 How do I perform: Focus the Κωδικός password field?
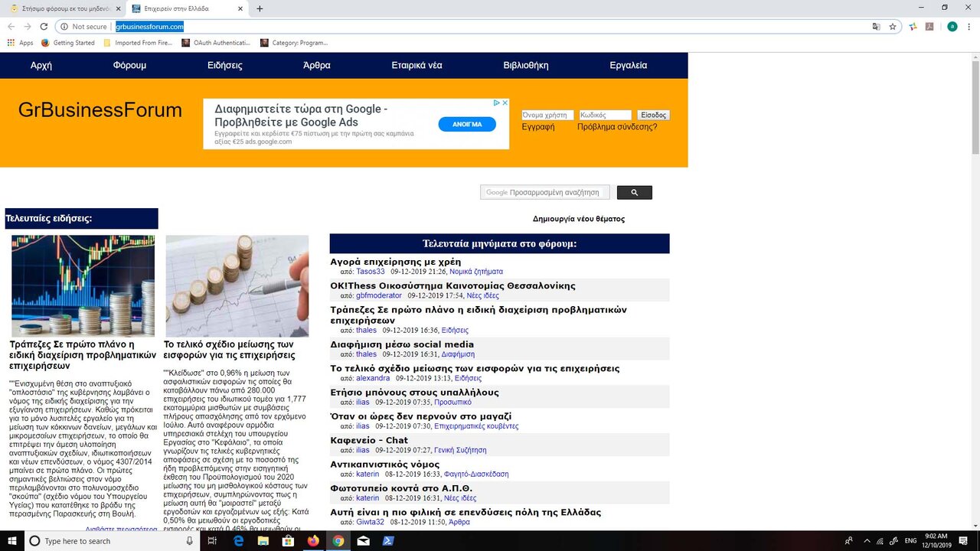click(606, 115)
